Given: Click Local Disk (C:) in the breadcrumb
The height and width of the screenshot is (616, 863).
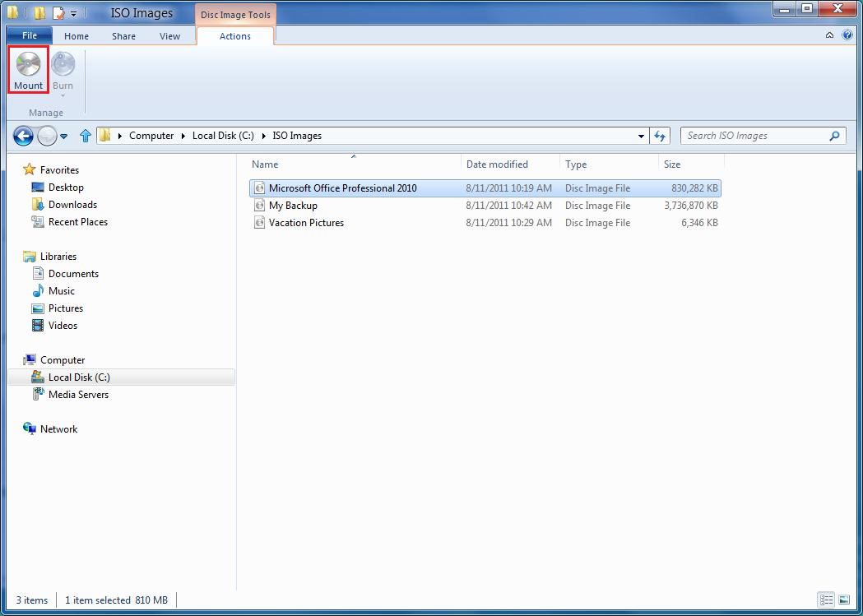Looking at the screenshot, I should (223, 136).
